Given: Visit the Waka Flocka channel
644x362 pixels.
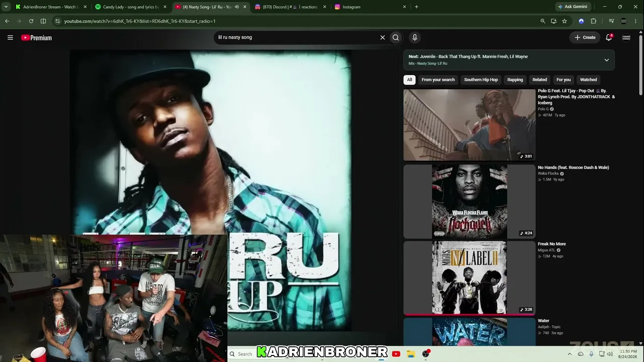Looking at the screenshot, I should tap(548, 173).
